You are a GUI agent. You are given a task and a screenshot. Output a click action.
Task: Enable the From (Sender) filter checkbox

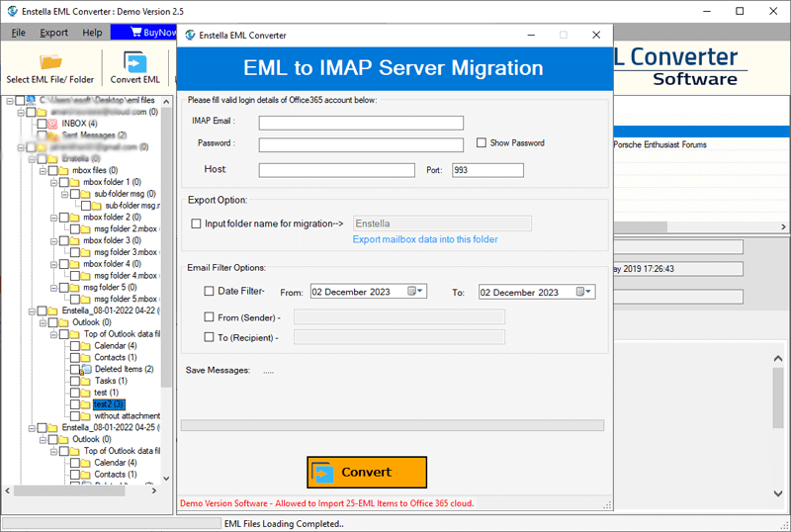(x=209, y=317)
